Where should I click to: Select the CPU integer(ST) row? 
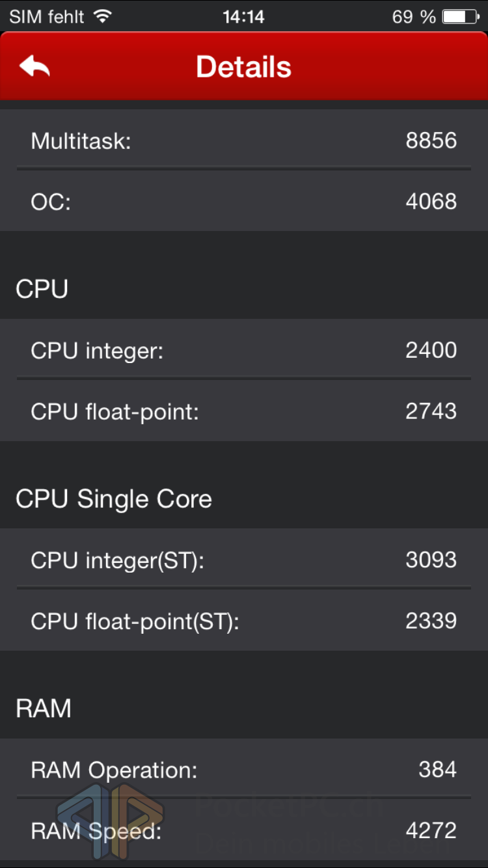pos(243,560)
